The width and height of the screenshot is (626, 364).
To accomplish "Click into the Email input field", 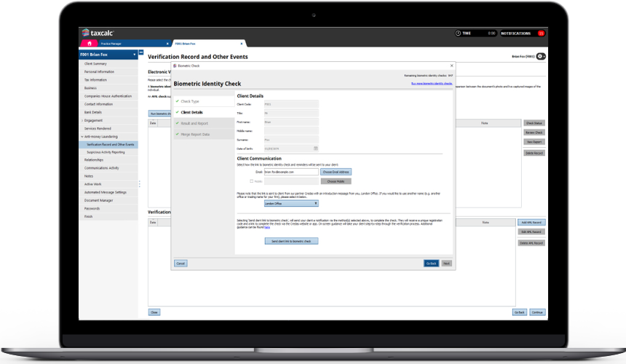I will coord(290,172).
